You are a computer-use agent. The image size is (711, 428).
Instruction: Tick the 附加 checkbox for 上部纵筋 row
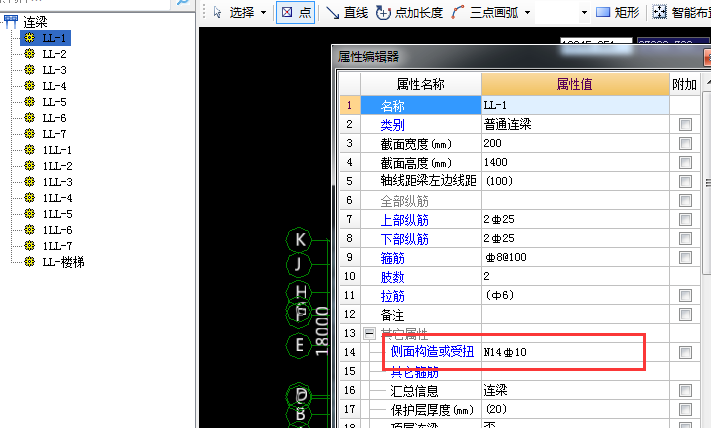pos(685,220)
